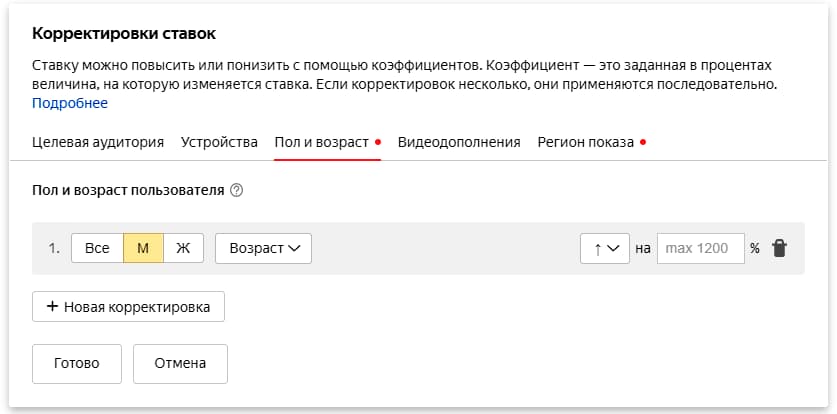Go to the Видеодополнения tab
The image size is (837, 414).
(x=459, y=142)
